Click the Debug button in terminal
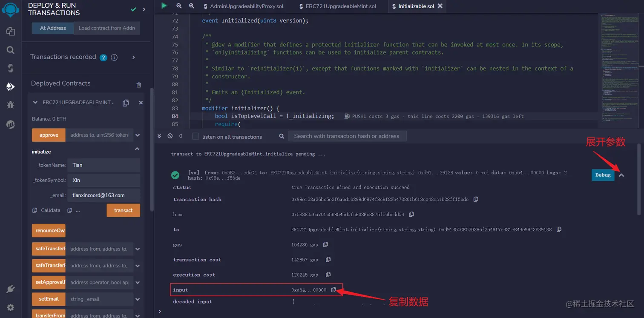 (603, 175)
